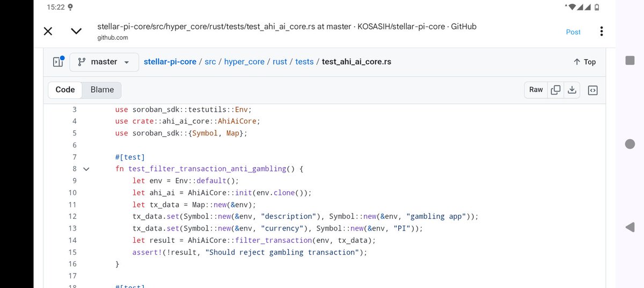This screenshot has width=644, height=288.
Task: Open the Raw file view
Action: click(536, 90)
